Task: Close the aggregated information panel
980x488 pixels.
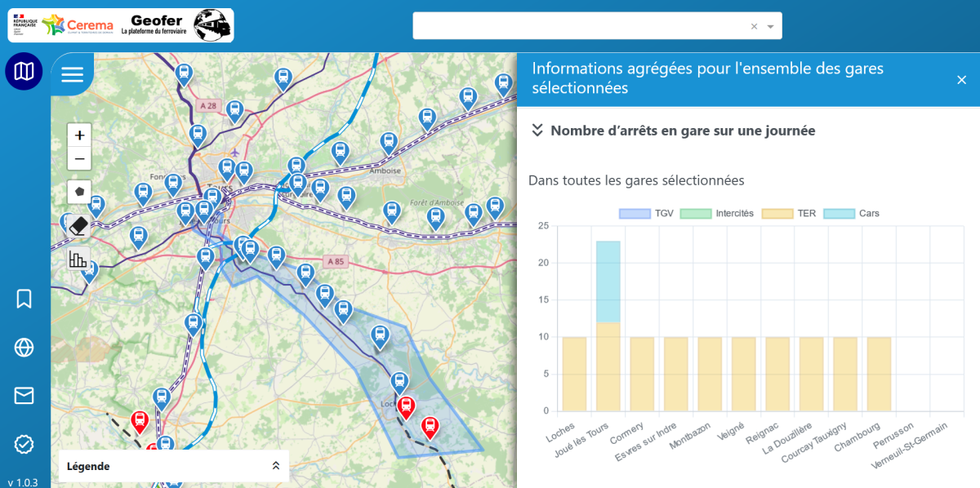Action: 961,79
